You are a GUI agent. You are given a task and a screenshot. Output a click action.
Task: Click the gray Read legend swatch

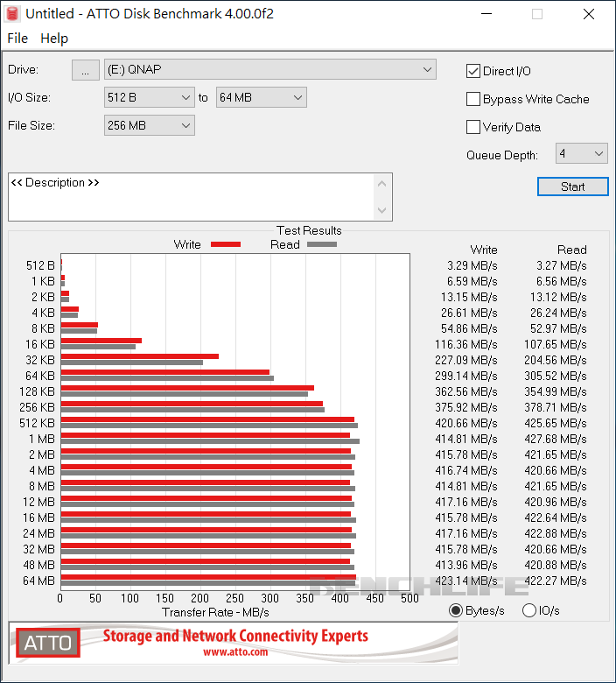pos(322,244)
